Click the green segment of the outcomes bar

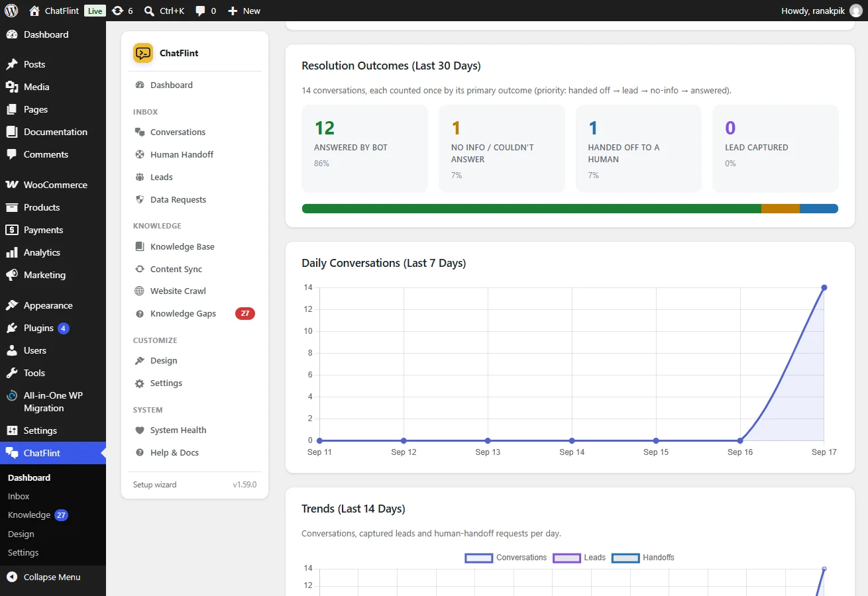531,209
